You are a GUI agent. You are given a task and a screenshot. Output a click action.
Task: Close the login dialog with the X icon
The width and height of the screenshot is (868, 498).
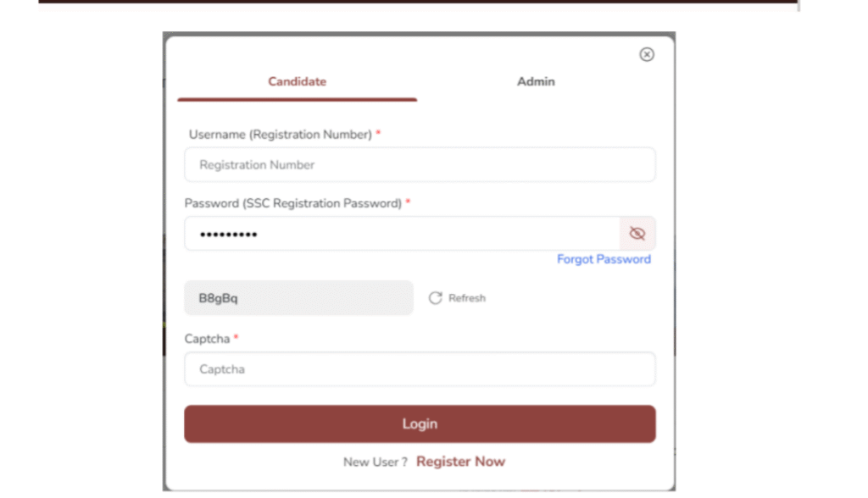(647, 54)
